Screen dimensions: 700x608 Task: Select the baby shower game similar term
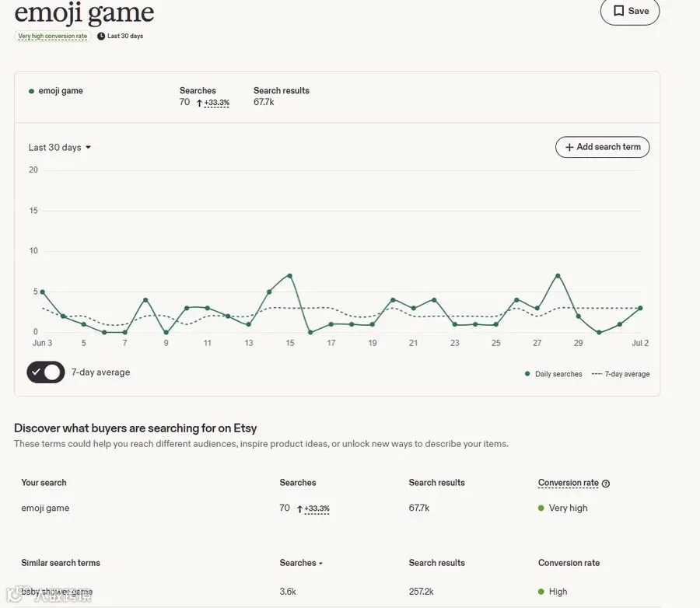point(57,592)
